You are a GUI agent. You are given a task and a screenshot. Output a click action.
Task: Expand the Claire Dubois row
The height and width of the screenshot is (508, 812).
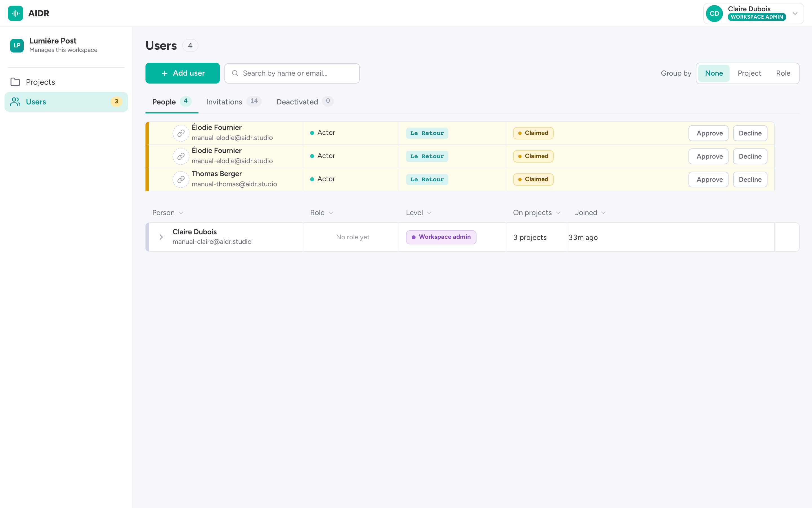coord(161,237)
